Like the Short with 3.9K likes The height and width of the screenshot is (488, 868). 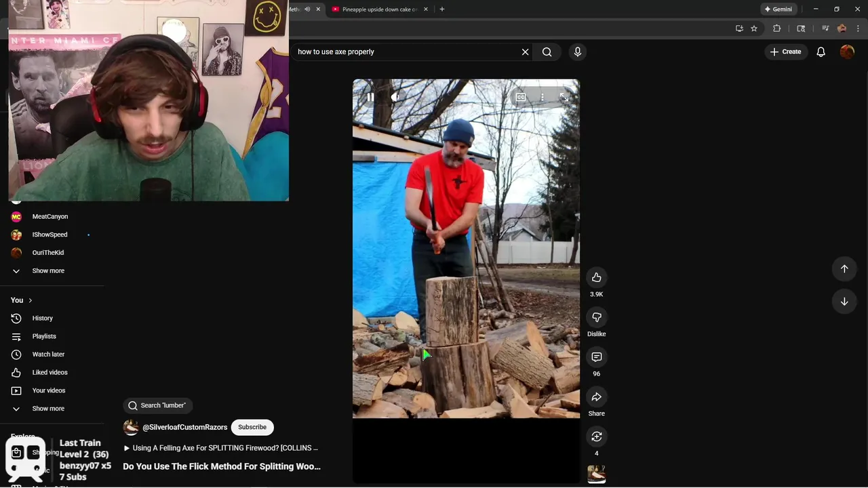point(597,277)
